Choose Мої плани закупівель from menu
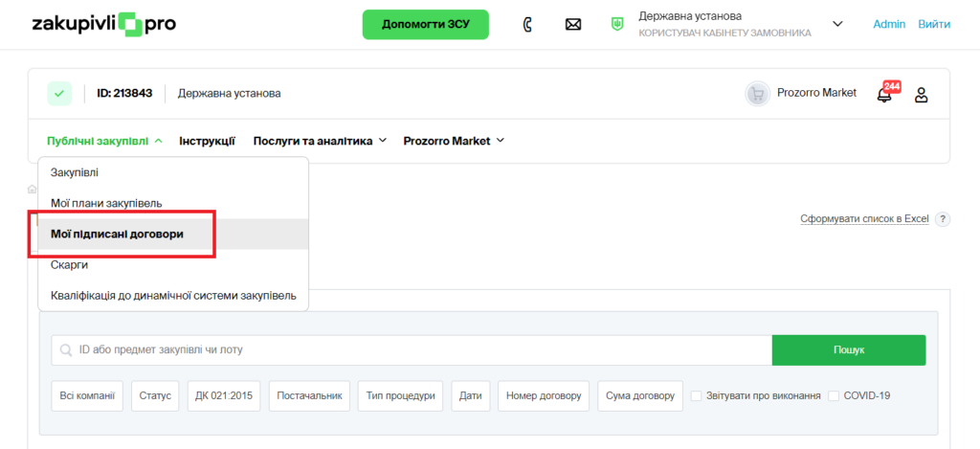The width and height of the screenshot is (980, 449). pyautogui.click(x=106, y=203)
